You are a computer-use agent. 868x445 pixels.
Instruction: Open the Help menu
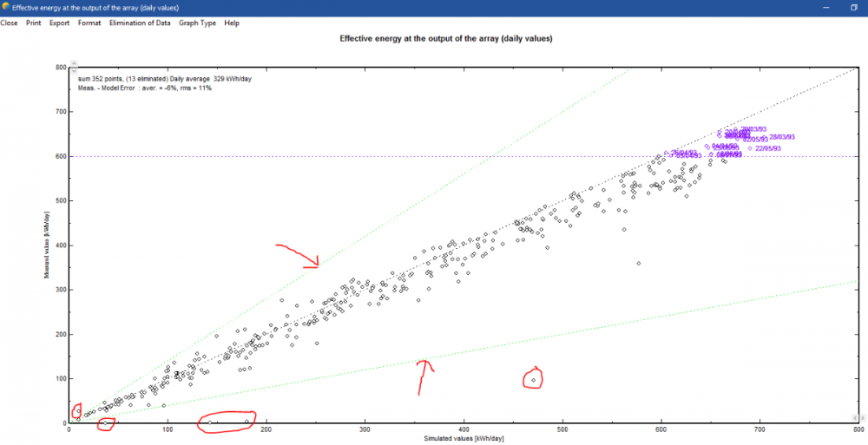pyautogui.click(x=232, y=23)
